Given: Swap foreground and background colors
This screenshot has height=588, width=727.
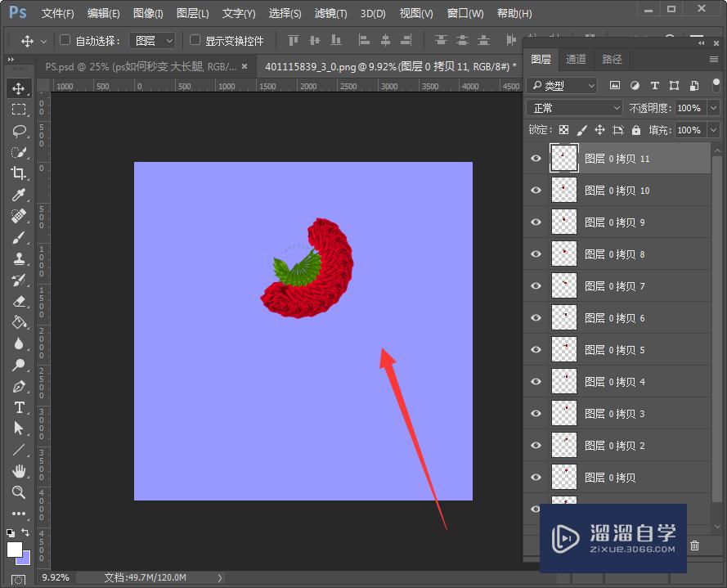Looking at the screenshot, I should [x=26, y=532].
